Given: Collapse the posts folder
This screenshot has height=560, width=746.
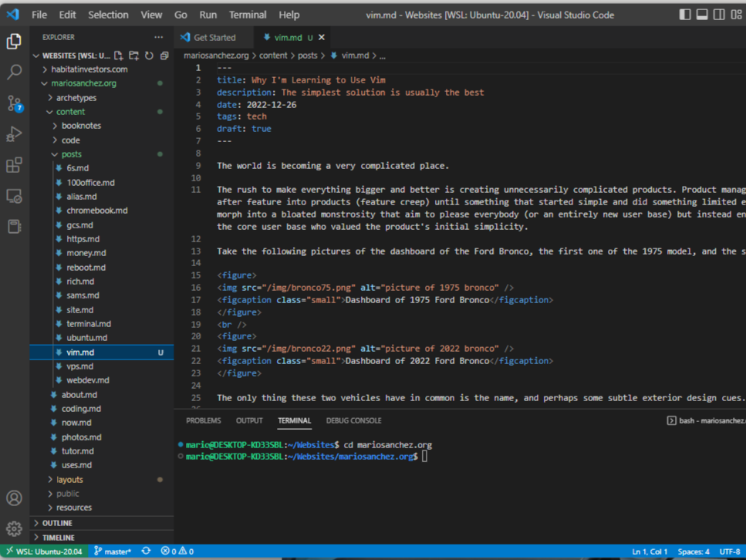Looking at the screenshot, I should [x=103, y=154].
